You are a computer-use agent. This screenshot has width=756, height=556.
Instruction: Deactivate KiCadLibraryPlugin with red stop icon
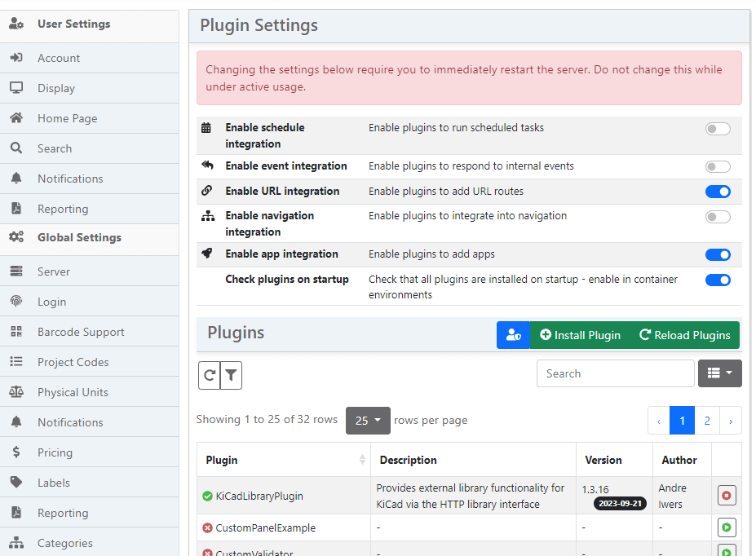coord(726,495)
